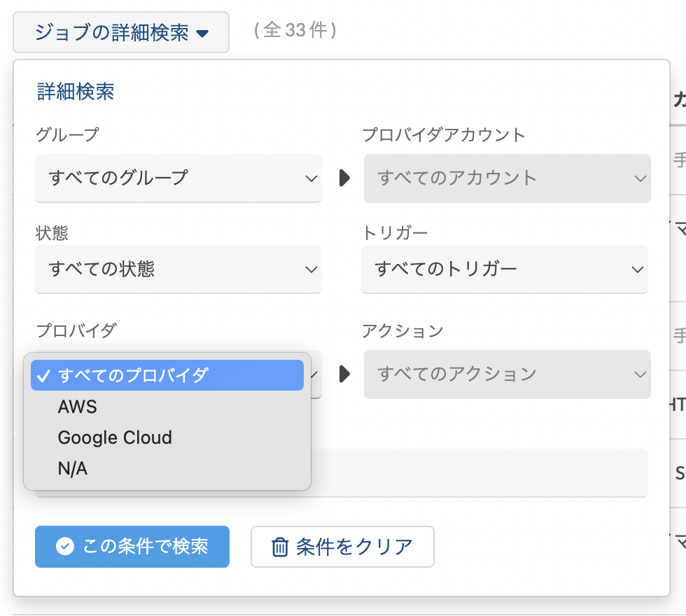The image size is (686, 616).
Task: Open the すべてのアカウント dropdown
Action: point(507,178)
